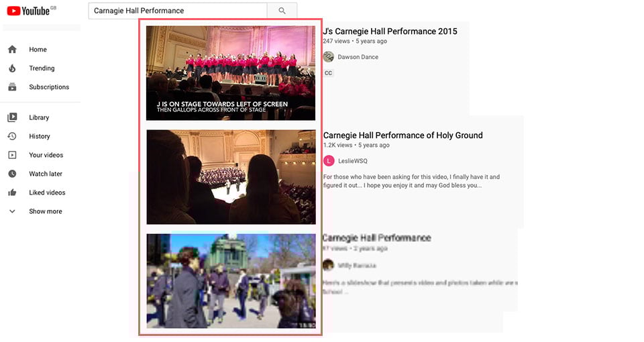Open blurred Carnegie Hall Performance title
Viewport: 644px width, 342px height.
[376, 237]
